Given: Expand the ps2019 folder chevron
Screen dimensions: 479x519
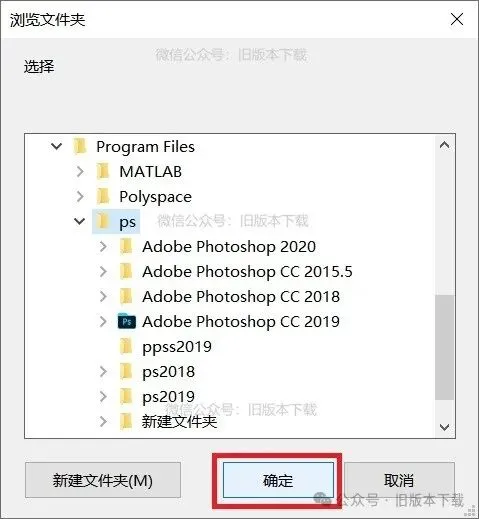Looking at the screenshot, I should pyautogui.click(x=103, y=397).
